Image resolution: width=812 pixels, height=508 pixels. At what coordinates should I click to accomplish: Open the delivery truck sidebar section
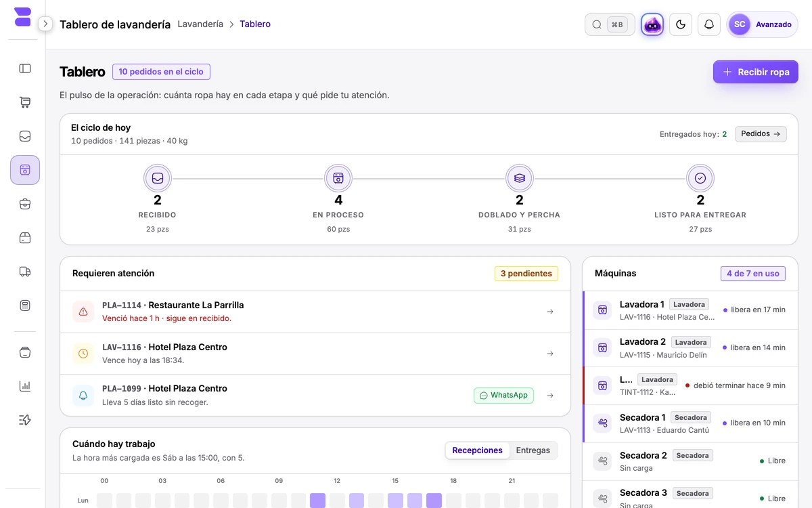point(25,272)
